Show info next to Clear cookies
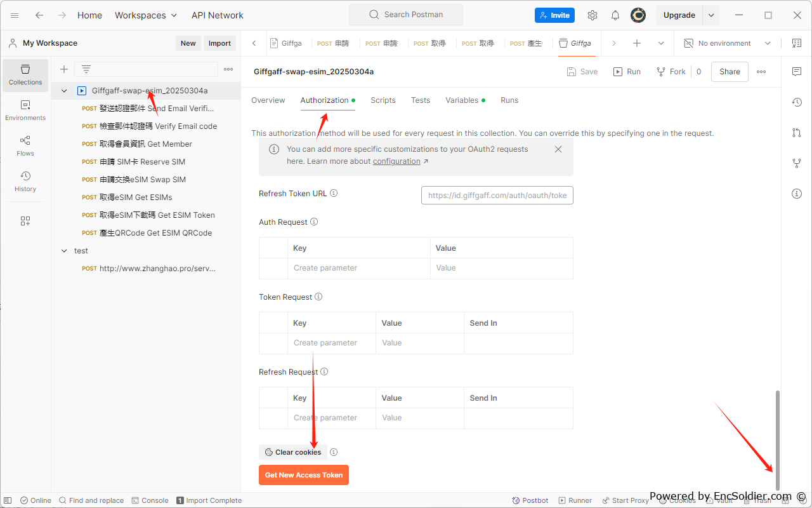Image resolution: width=812 pixels, height=508 pixels. tap(334, 452)
